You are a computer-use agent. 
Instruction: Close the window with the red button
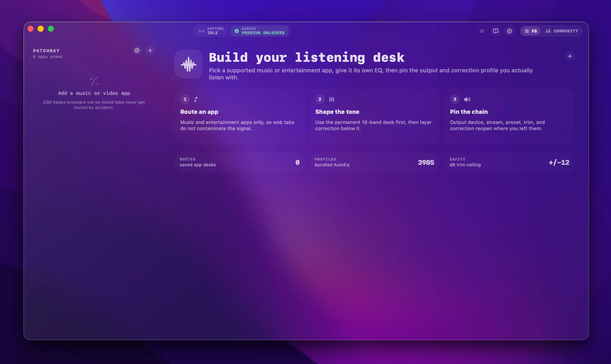click(30, 29)
